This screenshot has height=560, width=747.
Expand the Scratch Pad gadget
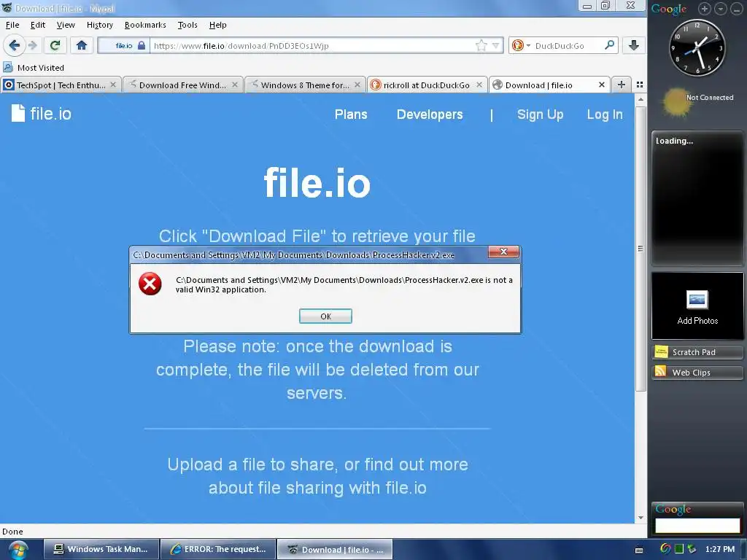pyautogui.click(x=697, y=352)
